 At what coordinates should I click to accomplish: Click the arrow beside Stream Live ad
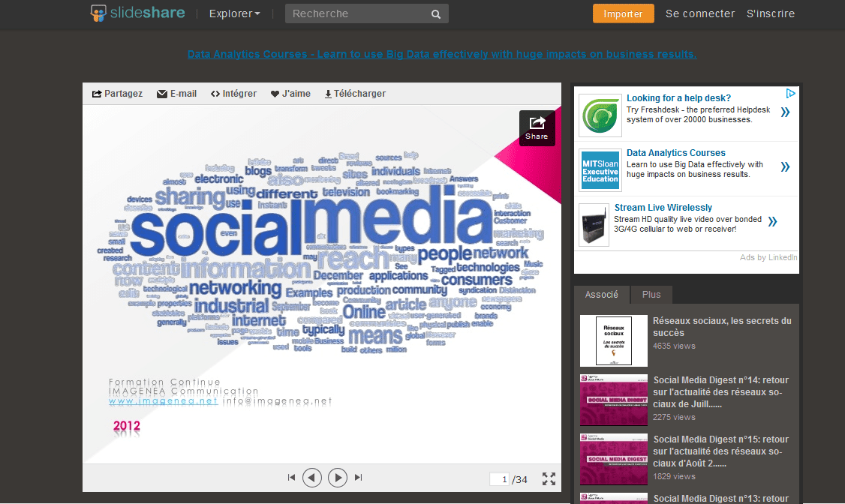(x=772, y=221)
